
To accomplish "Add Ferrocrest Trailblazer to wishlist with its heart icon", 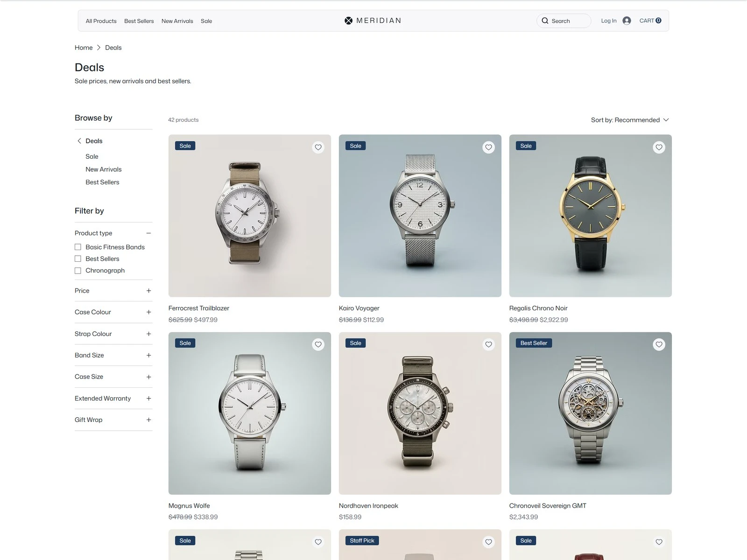I will click(x=318, y=147).
